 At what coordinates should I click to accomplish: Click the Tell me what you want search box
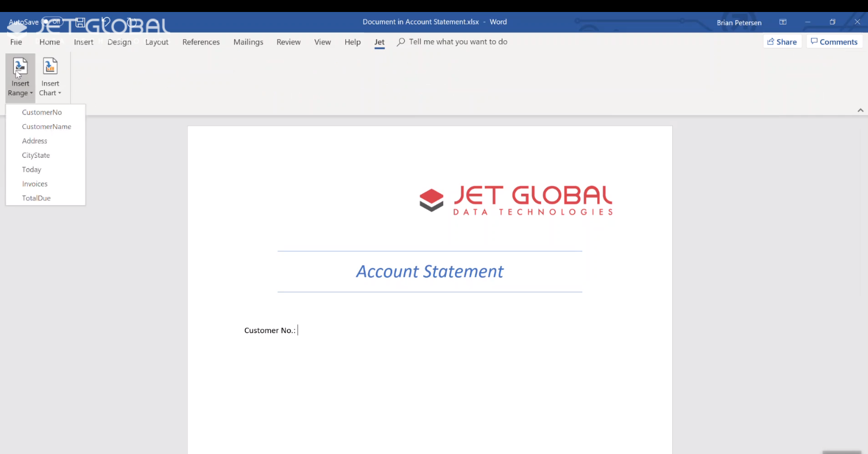pos(452,42)
